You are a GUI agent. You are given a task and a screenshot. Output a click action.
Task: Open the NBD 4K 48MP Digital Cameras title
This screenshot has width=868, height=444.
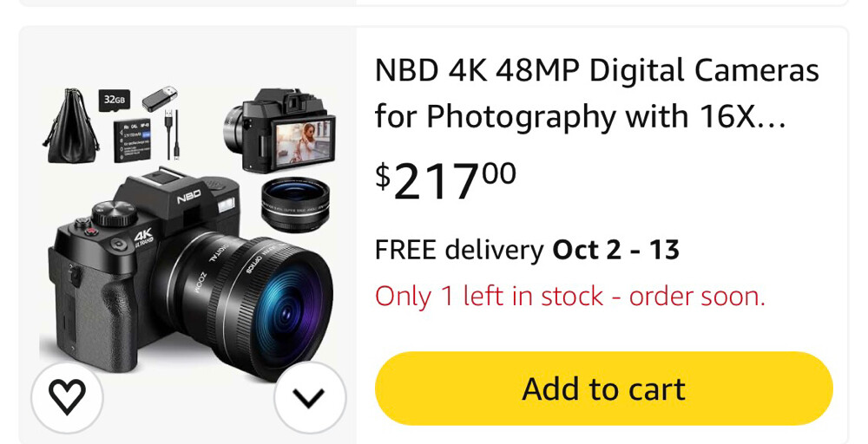click(597, 93)
